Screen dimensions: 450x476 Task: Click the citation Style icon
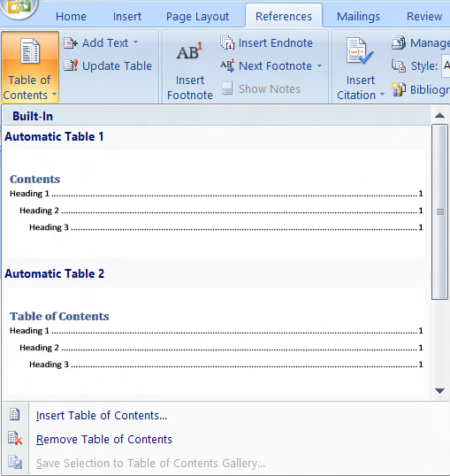(x=399, y=65)
